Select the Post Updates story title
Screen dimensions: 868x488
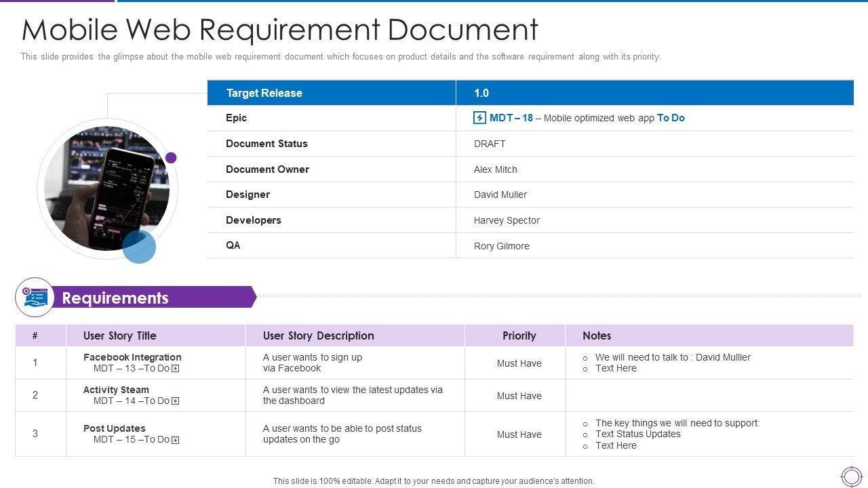[114, 428]
